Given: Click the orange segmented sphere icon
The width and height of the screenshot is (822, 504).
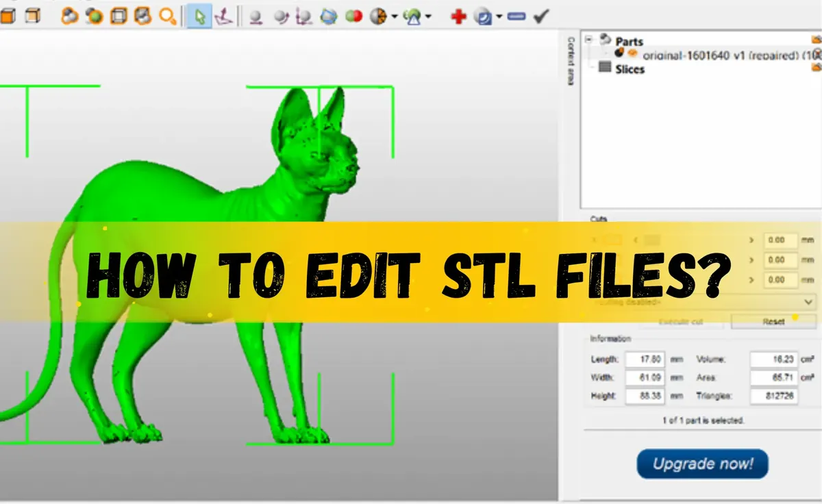Looking at the screenshot, I should tap(378, 16).
